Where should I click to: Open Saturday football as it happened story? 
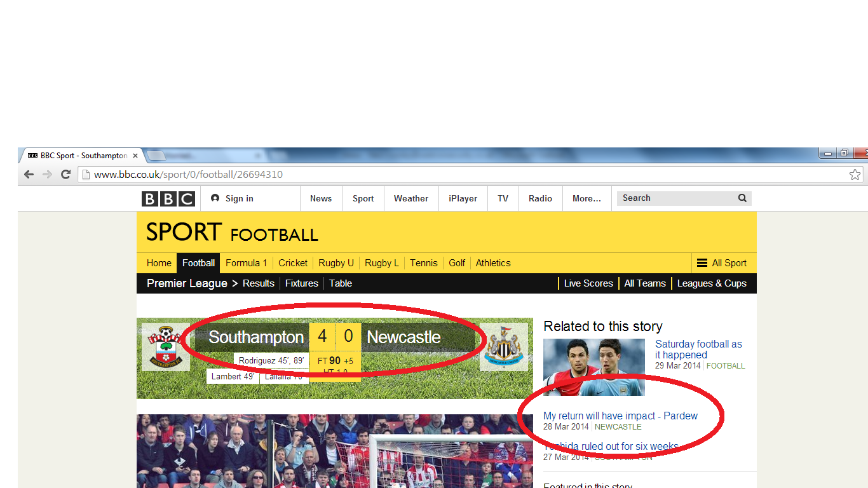(x=698, y=349)
